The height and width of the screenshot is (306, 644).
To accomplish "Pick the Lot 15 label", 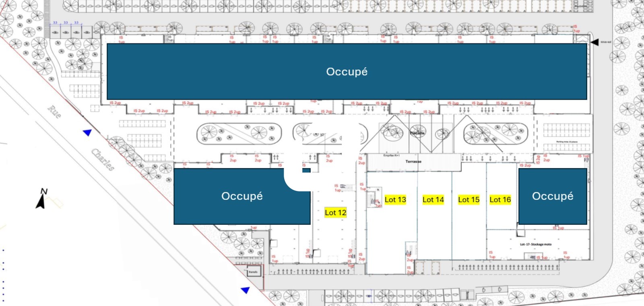I will pyautogui.click(x=469, y=200).
